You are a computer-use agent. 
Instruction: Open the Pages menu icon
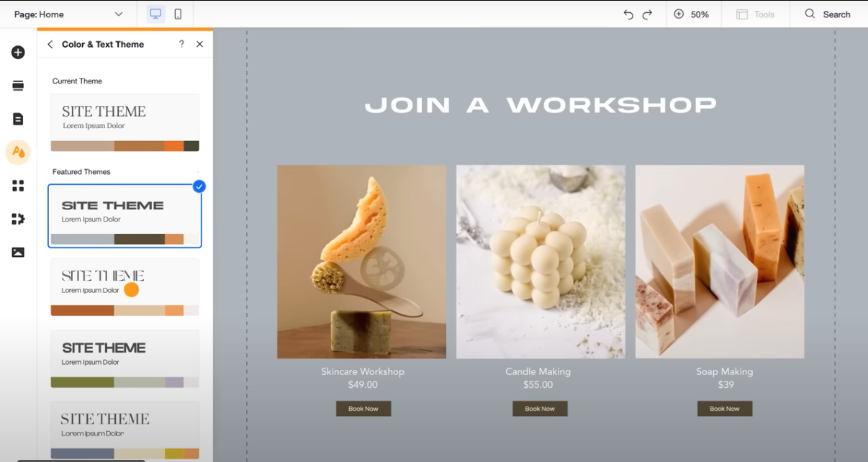point(18,119)
